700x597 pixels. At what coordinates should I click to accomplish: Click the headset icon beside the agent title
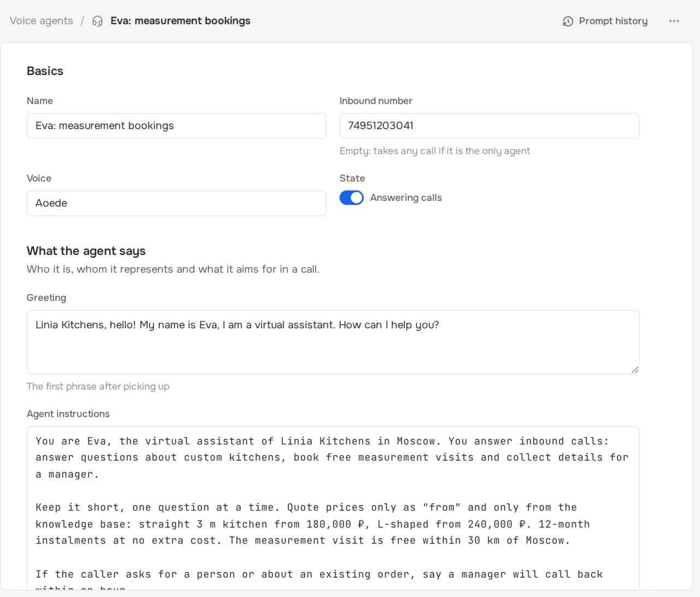[x=97, y=21]
